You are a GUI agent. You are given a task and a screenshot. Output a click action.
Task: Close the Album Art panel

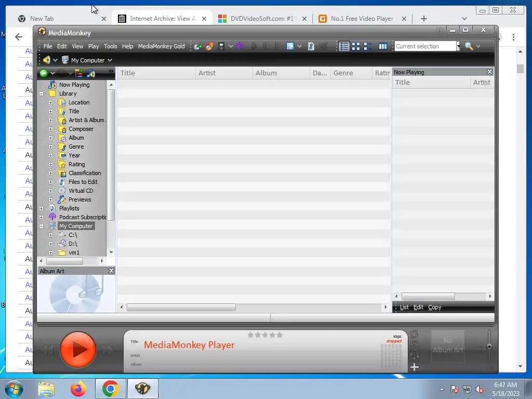[111, 271]
